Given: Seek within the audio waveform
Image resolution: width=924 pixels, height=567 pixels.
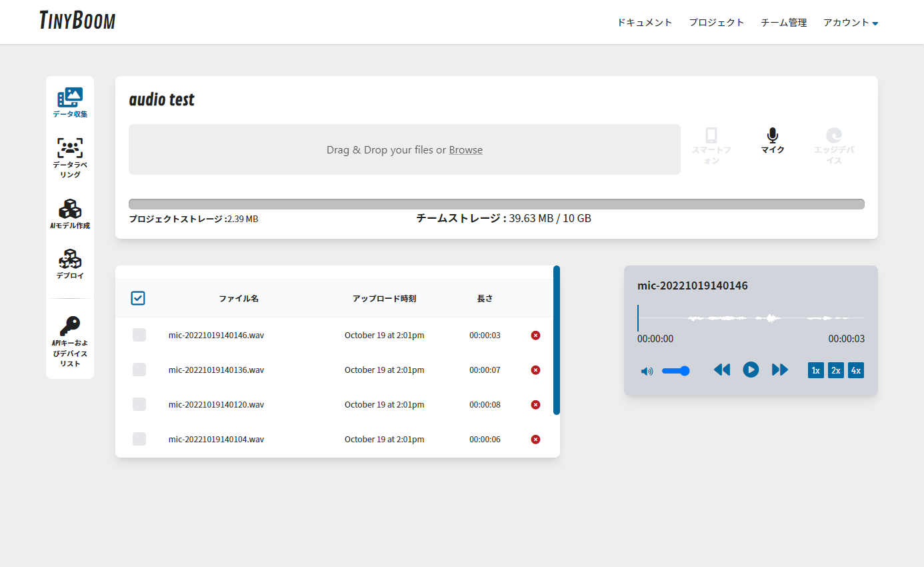Looking at the screenshot, I should (751, 318).
